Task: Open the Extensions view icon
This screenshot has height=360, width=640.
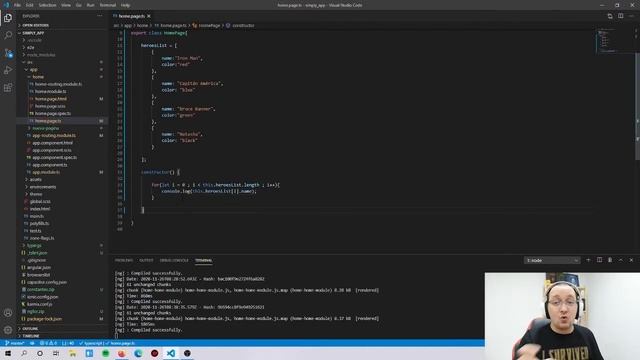Action: [x=8, y=88]
